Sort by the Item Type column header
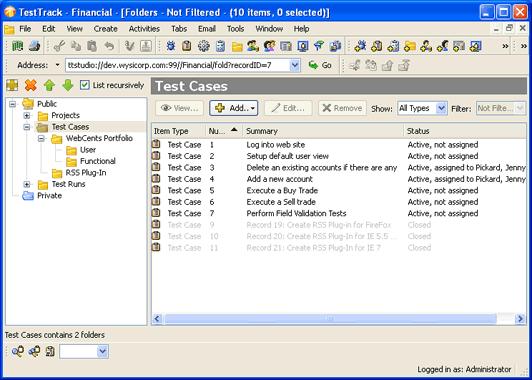The height and width of the screenshot is (380, 532). click(178, 131)
